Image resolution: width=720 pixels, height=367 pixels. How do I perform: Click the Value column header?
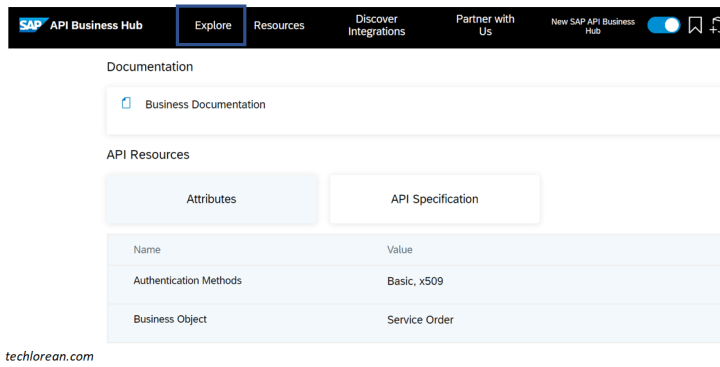pyautogui.click(x=399, y=249)
